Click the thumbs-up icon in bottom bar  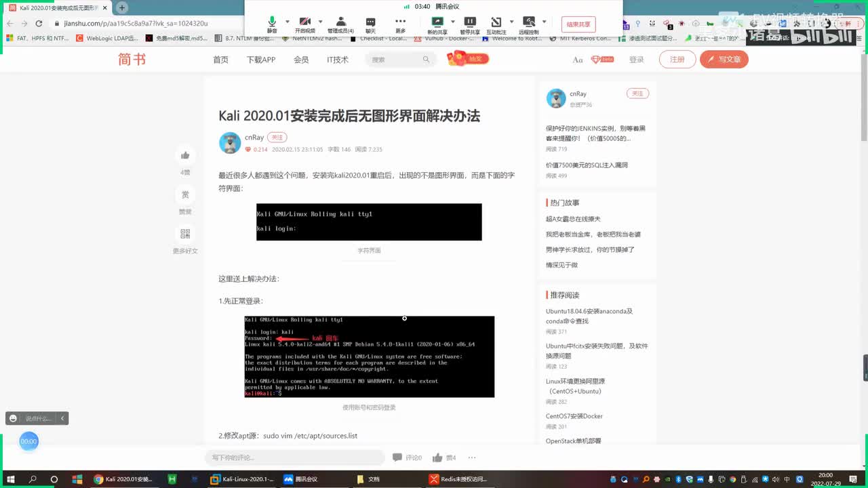[437, 457]
